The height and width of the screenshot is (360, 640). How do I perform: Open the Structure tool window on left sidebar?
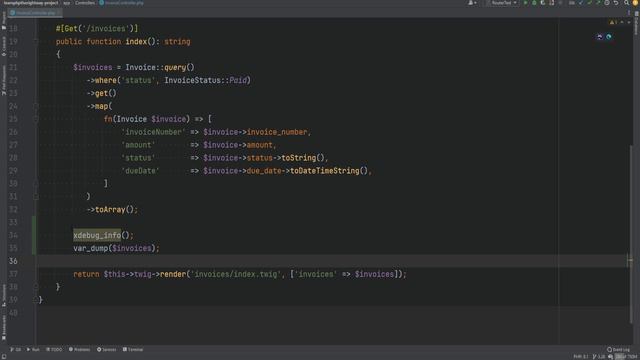[x=4, y=295]
